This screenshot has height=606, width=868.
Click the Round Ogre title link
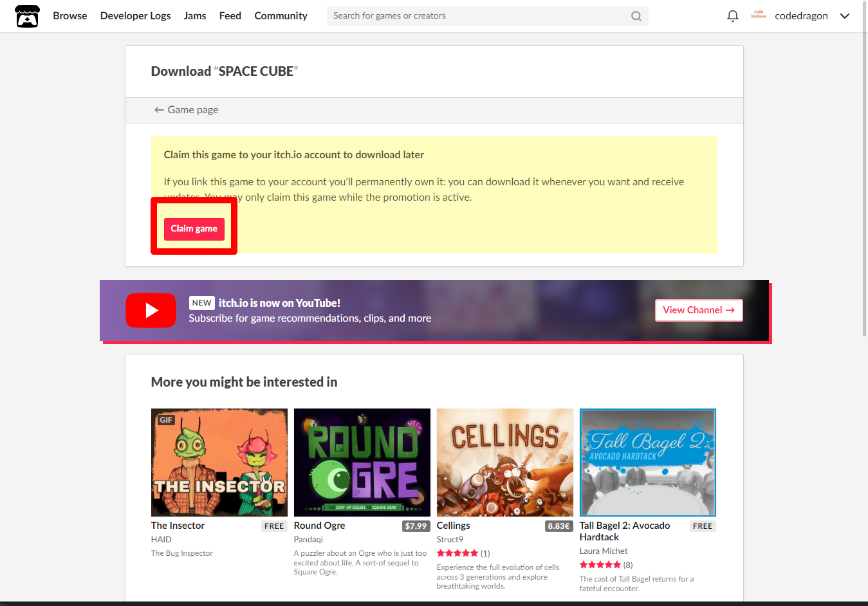(x=319, y=526)
